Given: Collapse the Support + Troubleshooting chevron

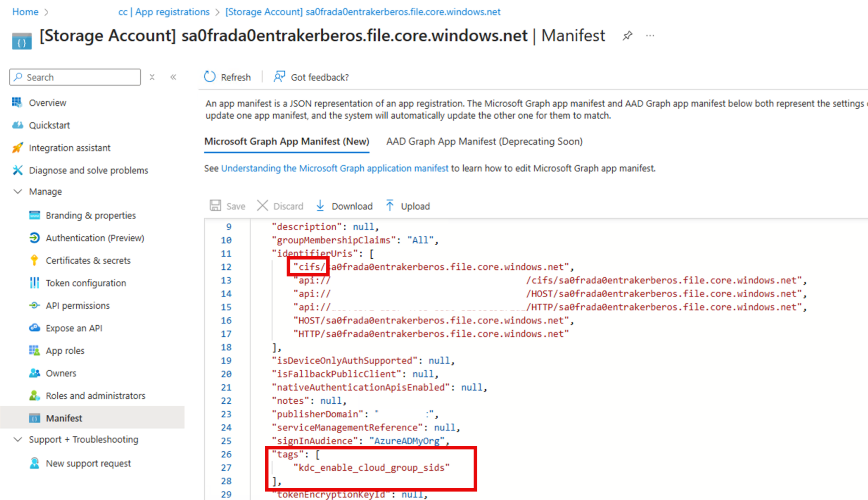Looking at the screenshot, I should 18,439.
